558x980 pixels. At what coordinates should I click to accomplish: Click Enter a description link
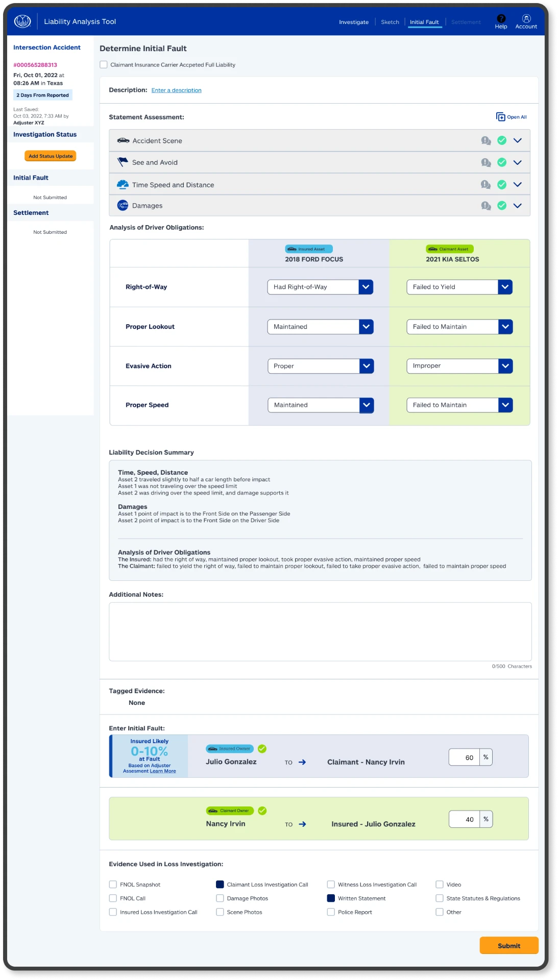click(176, 90)
